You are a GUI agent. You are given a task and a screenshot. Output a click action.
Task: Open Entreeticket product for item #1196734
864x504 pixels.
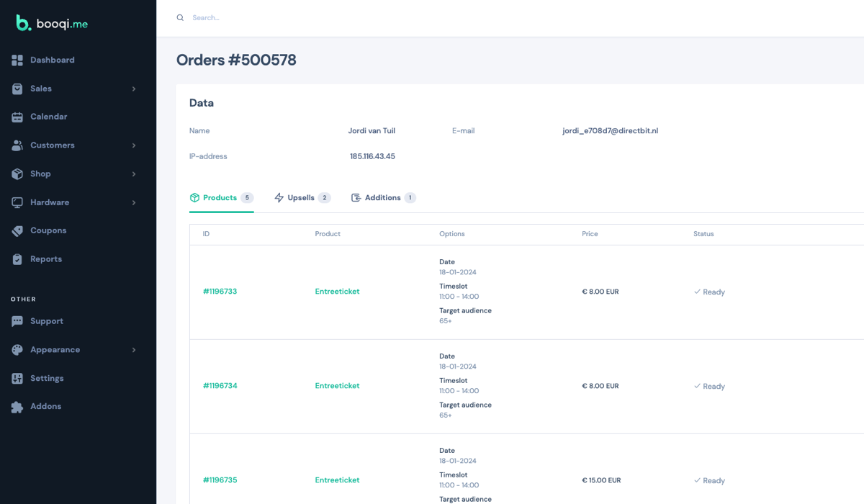[337, 386]
